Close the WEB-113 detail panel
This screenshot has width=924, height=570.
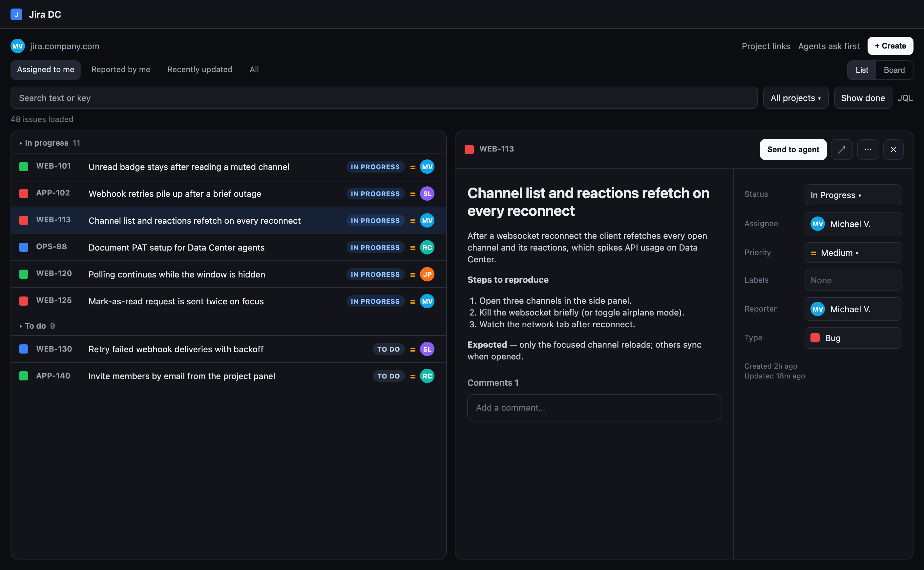tap(893, 150)
